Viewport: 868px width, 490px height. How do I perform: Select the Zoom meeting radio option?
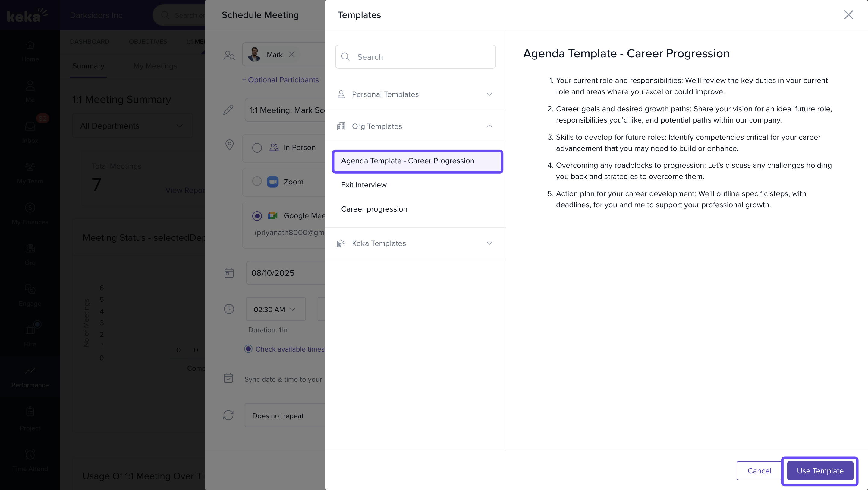coord(257,181)
